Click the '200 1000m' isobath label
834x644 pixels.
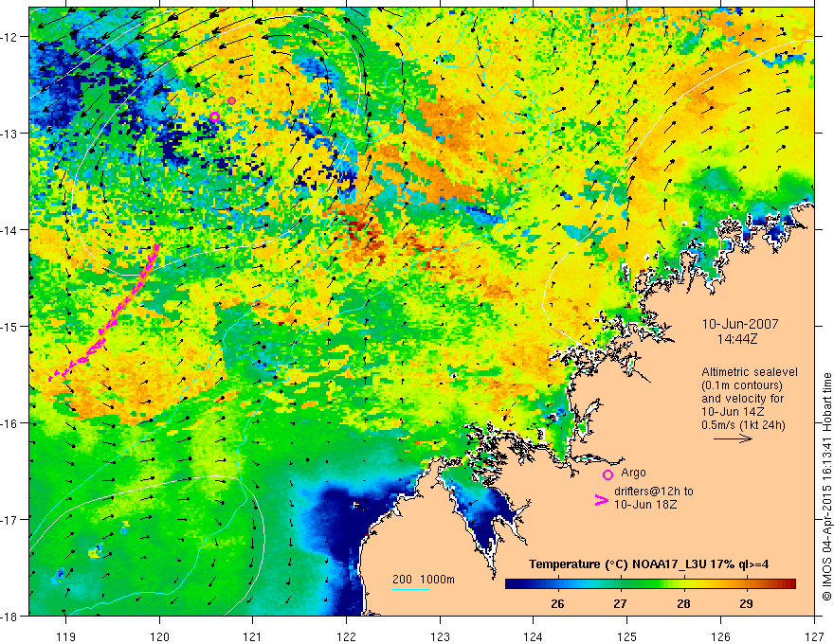pyautogui.click(x=424, y=580)
